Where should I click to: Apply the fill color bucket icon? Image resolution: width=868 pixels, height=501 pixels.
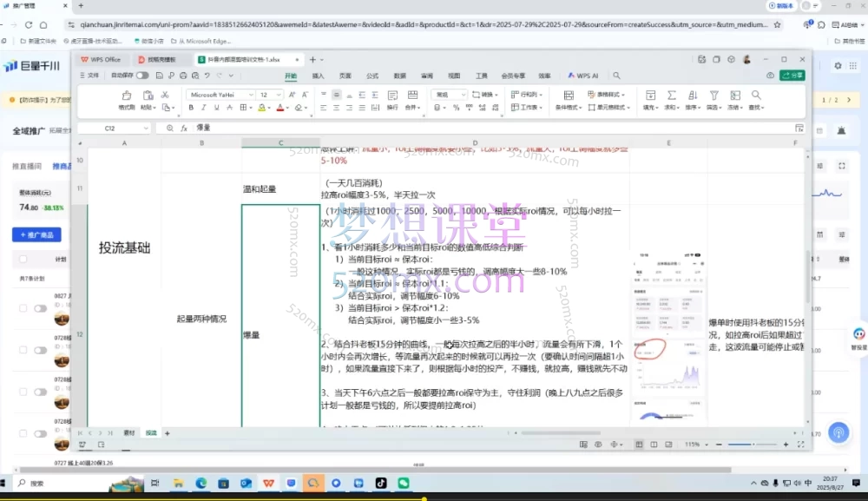point(260,106)
